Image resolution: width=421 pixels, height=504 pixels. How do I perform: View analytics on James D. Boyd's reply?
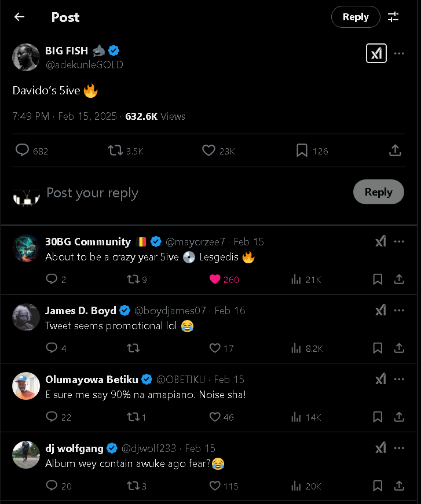click(296, 348)
